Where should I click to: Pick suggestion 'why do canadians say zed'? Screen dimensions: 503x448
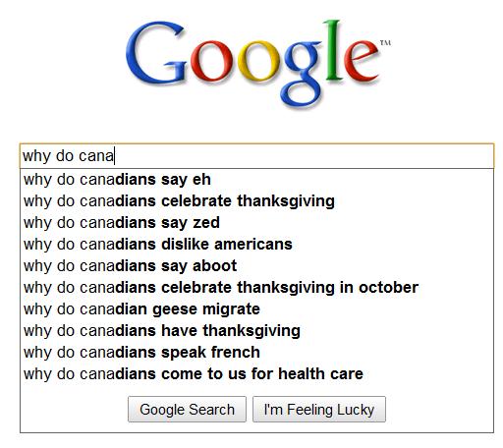point(256,223)
